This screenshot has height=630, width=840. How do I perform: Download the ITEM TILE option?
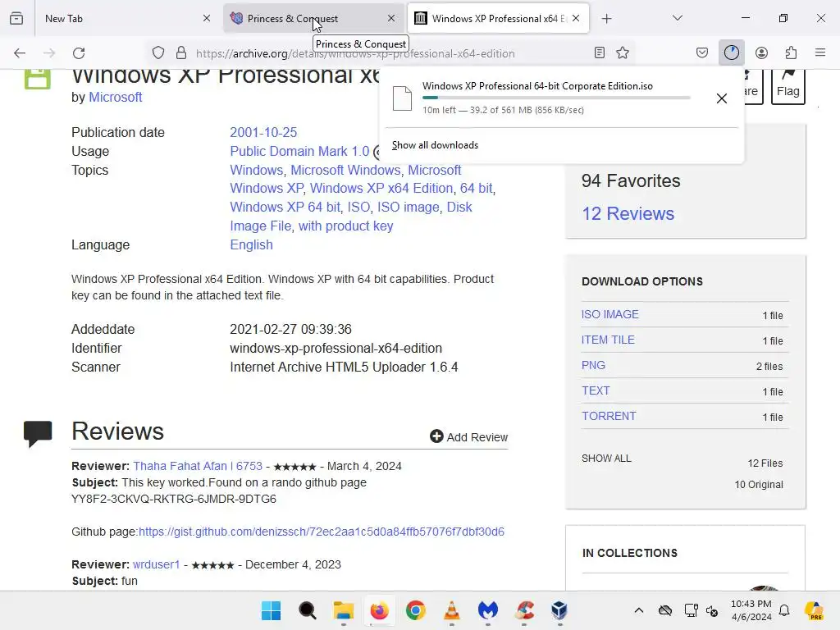[608, 340]
